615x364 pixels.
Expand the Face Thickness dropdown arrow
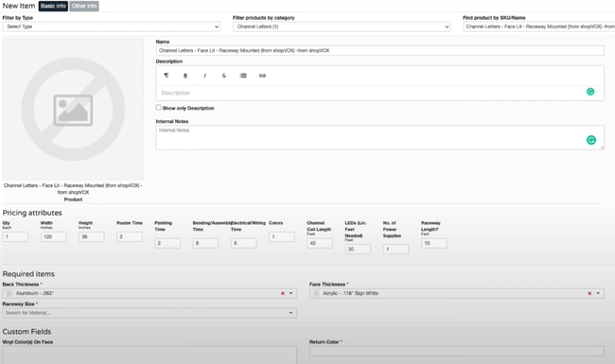coord(598,293)
